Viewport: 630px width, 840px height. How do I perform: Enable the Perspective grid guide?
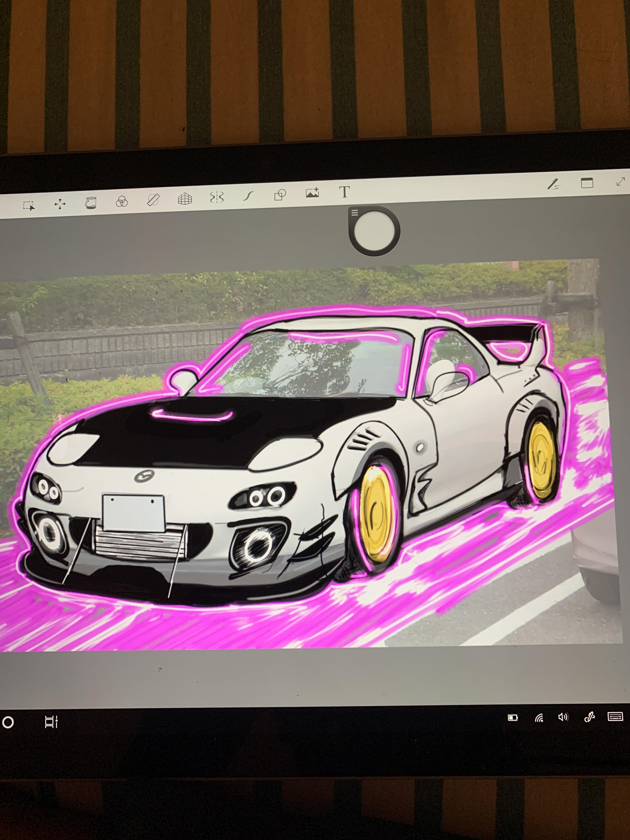click(185, 199)
